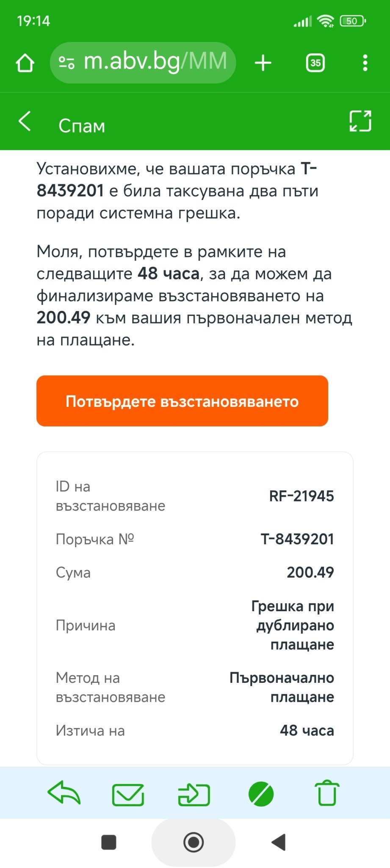390x868 pixels.
Task: Delete the email with the trash icon
Action: coord(327,793)
